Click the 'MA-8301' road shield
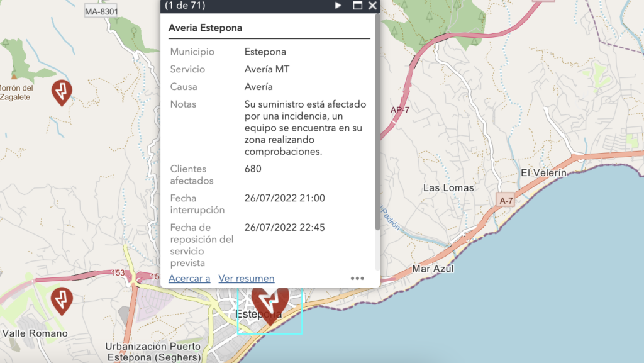This screenshot has height=363, width=644. coord(101,12)
